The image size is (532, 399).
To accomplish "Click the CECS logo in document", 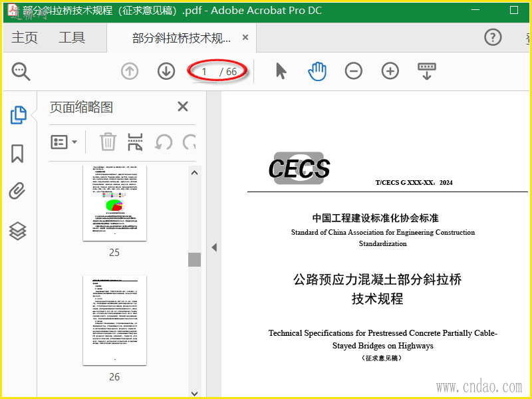I will [x=299, y=168].
